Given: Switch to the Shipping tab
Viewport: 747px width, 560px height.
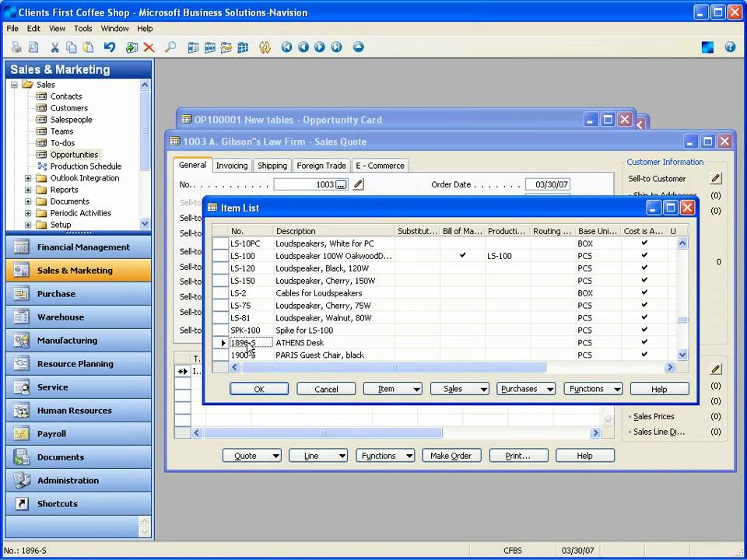Looking at the screenshot, I should (x=272, y=166).
